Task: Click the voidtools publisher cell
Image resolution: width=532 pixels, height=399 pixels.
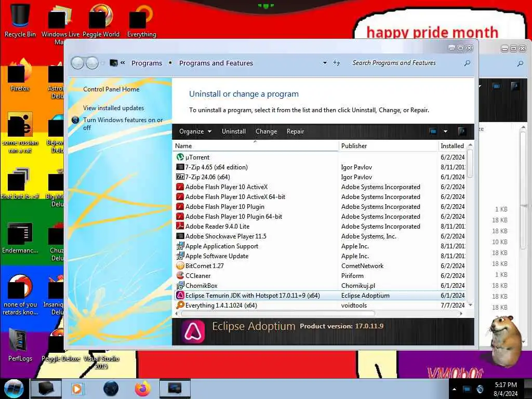Action: [x=354, y=305]
